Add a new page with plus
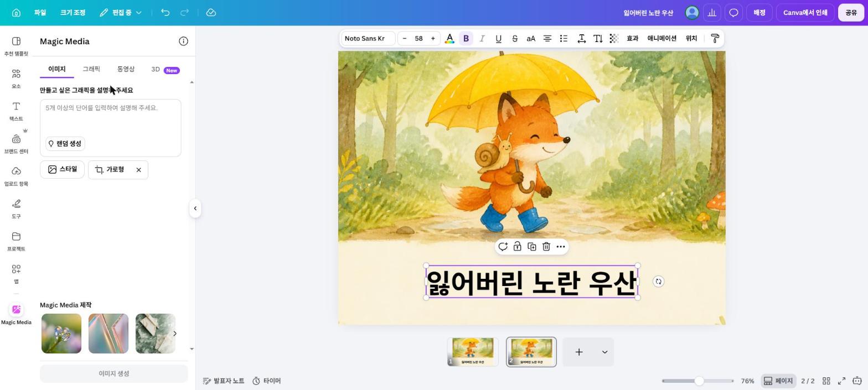The height and width of the screenshot is (390, 868). tap(579, 352)
